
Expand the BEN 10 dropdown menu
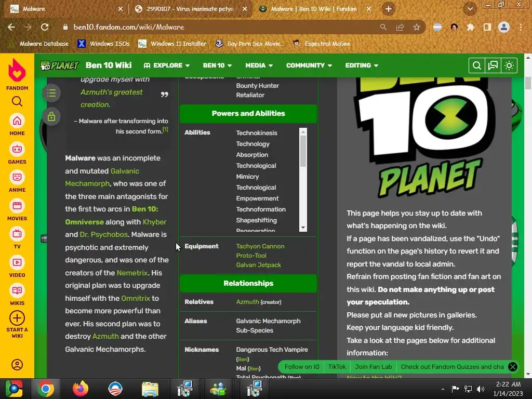217,65
